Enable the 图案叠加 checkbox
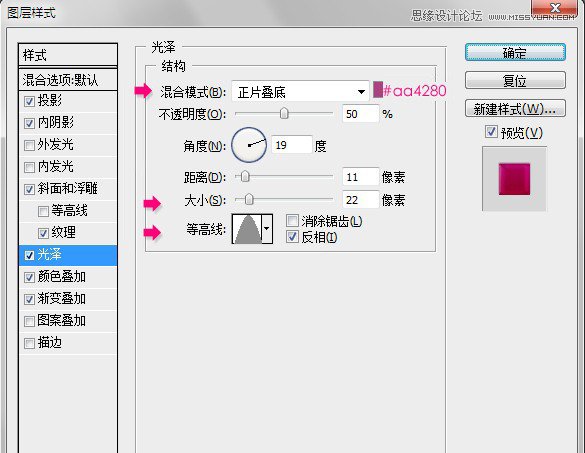This screenshot has width=585, height=453. [29, 321]
